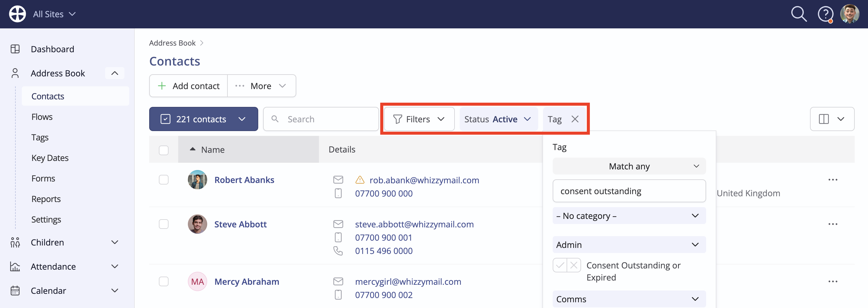
Task: Click the envelope icon for Steve Abbott
Action: tap(338, 224)
